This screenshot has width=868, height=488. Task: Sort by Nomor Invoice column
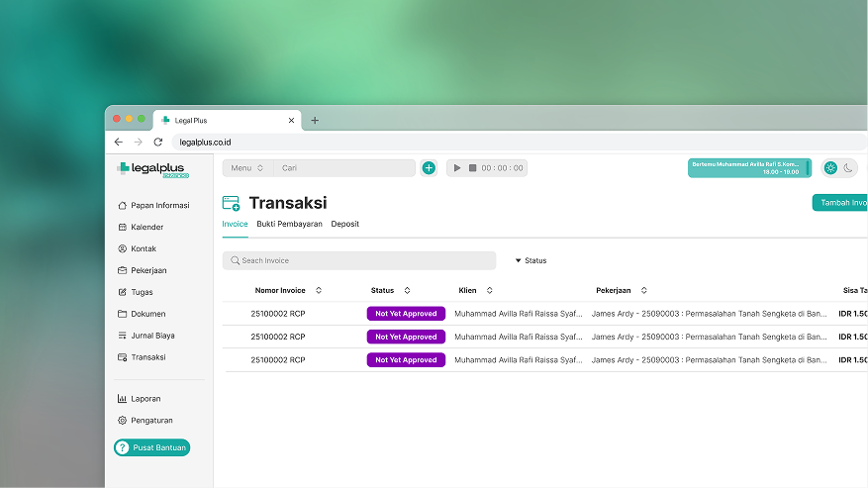pos(319,290)
